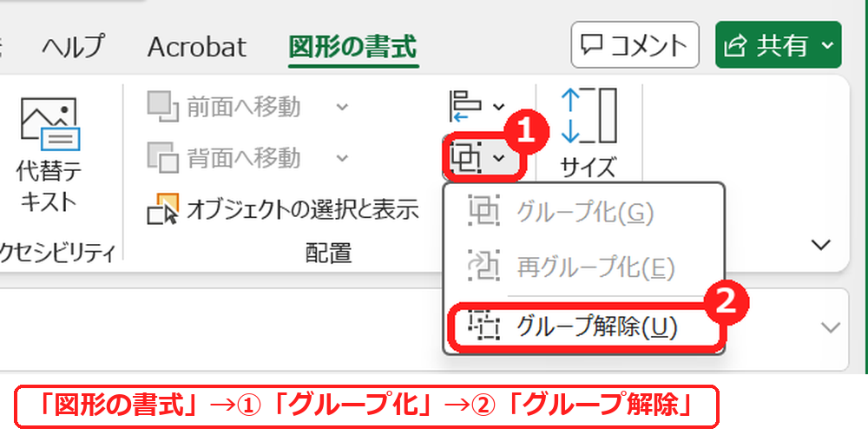Screen dimensions: 868x435
Task: Open the Alt Text (代替テキスト) tool
Action: 49,156
